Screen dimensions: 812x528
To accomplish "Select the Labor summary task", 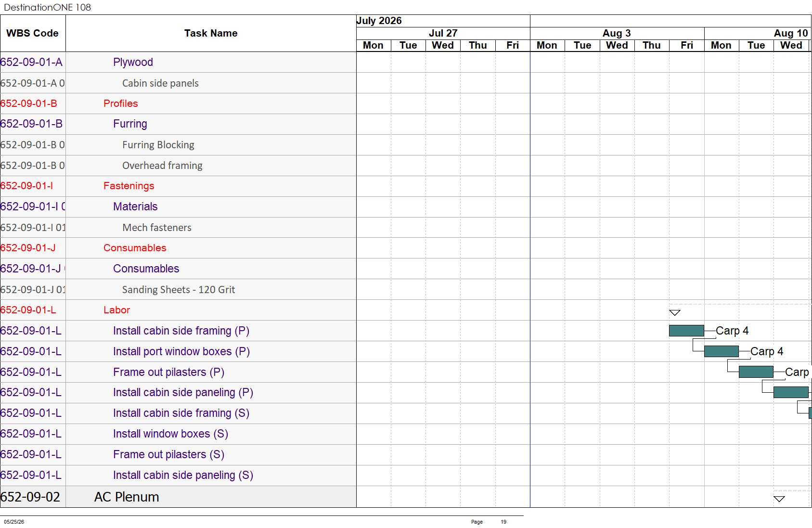I will pos(116,310).
